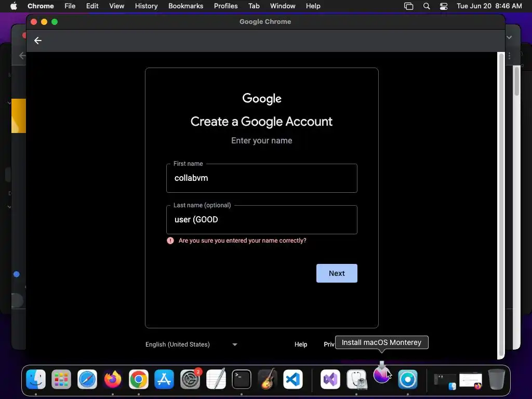Click the "Enter your name" subtitle

click(262, 140)
